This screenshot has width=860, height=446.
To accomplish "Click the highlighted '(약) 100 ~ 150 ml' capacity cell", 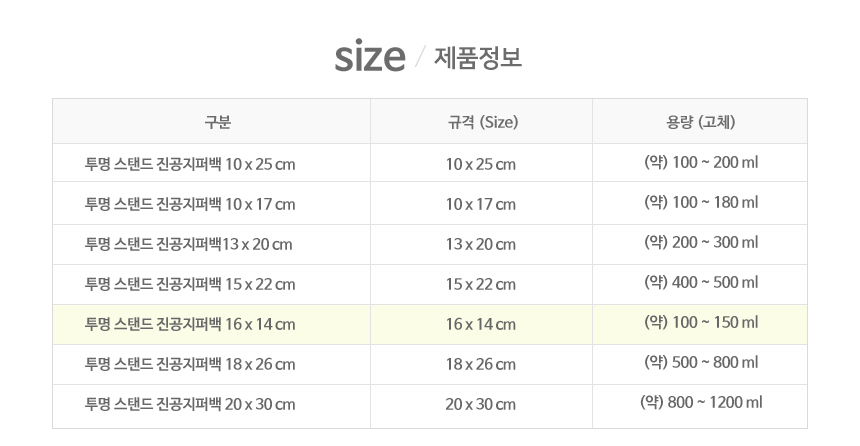I will tap(701, 323).
